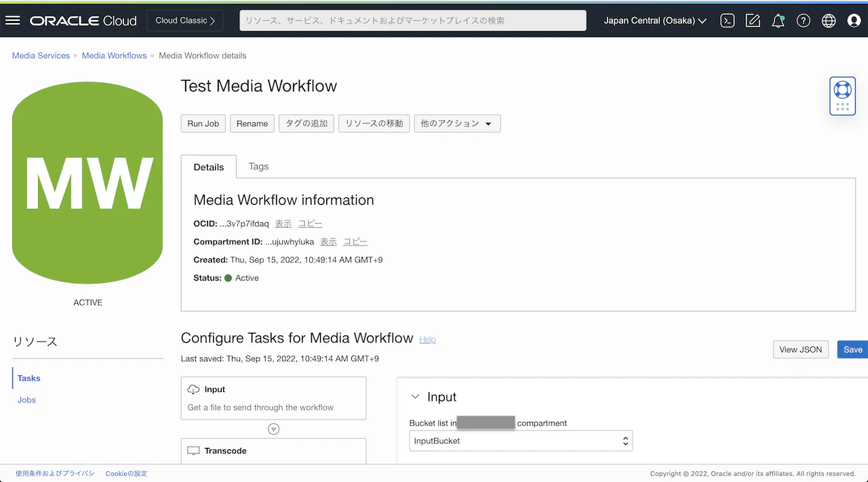Select the Details tab
Image resolution: width=868 pixels, height=482 pixels.
click(x=209, y=167)
